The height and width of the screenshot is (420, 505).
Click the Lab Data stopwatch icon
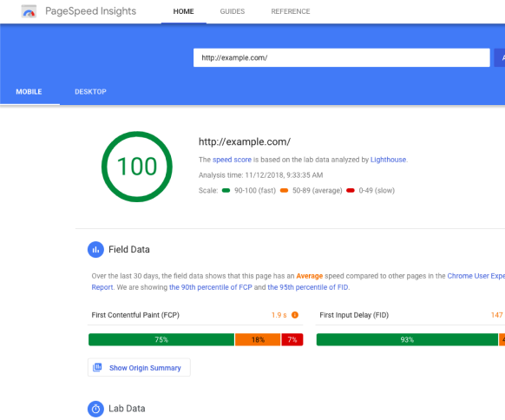tap(95, 409)
